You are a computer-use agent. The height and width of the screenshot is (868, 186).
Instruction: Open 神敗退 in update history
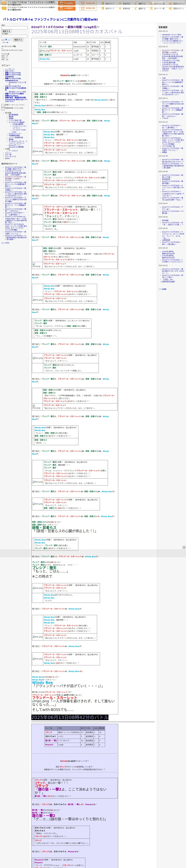point(164,152)
